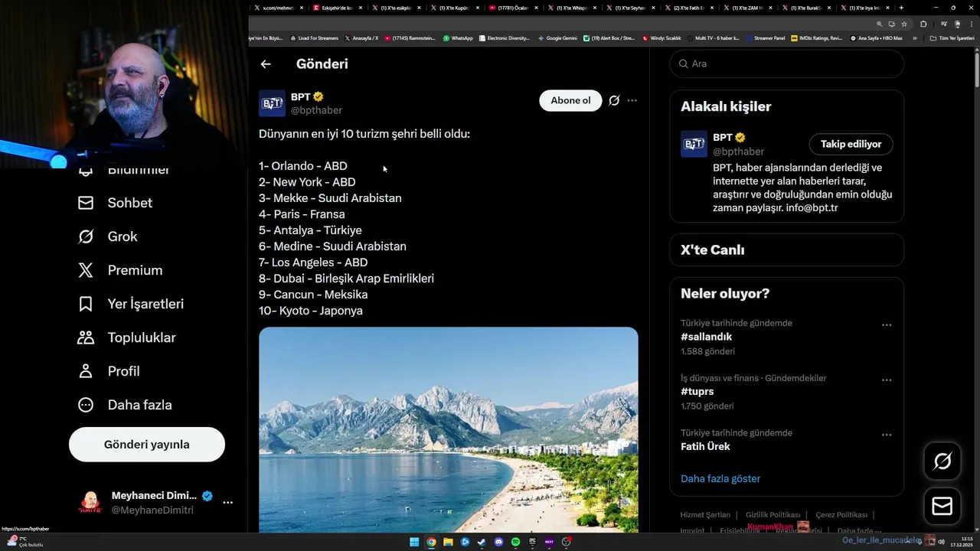Click Sohbet envelope item in the sidebar
The width and height of the screenshot is (980, 551).
point(116,203)
